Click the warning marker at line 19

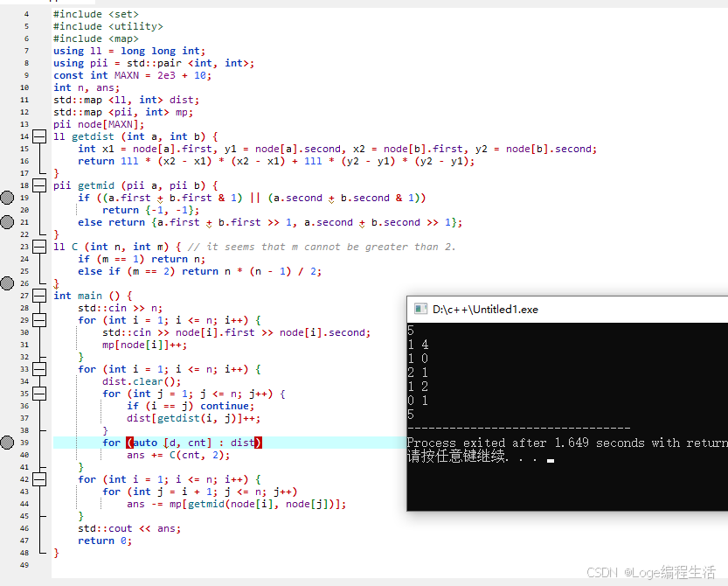[x=7, y=198]
